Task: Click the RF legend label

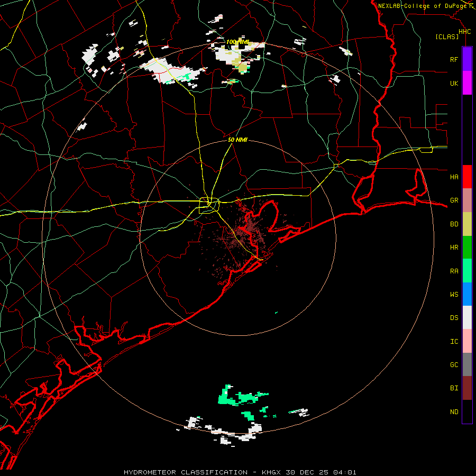Action: [x=454, y=59]
